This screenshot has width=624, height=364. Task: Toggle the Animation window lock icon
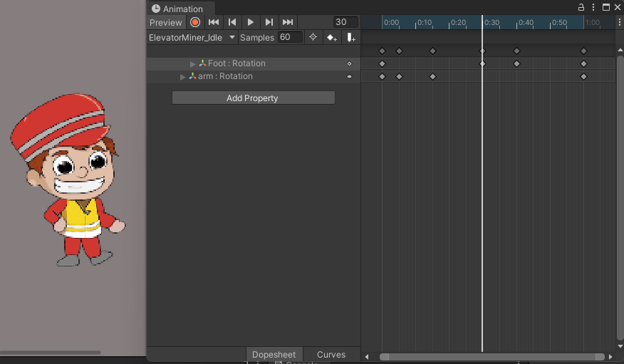click(x=581, y=7)
